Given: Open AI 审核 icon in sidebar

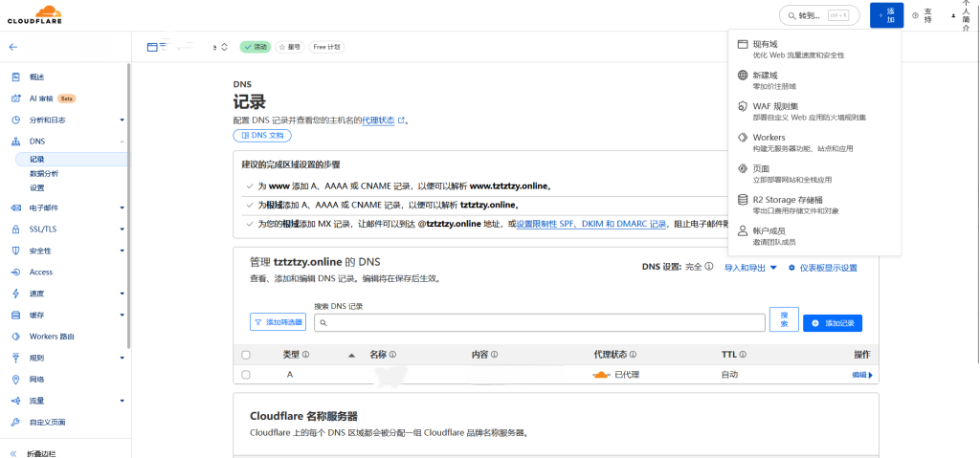Looking at the screenshot, I should click(16, 98).
